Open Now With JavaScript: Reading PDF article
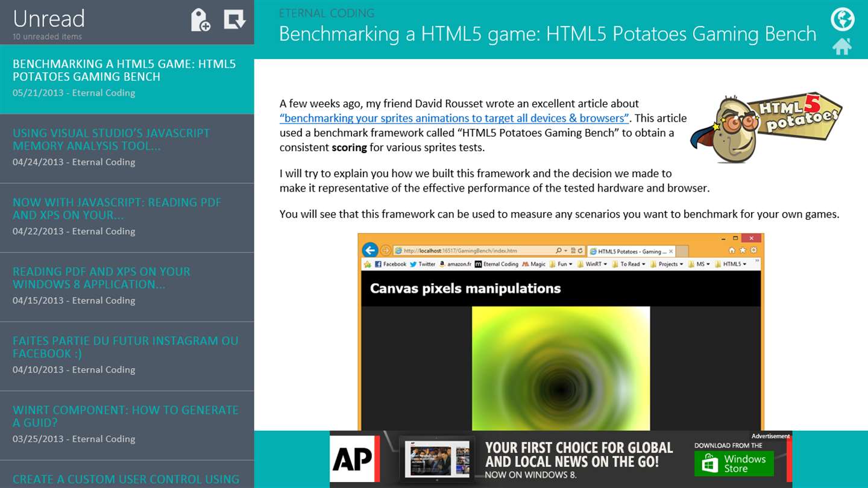Viewport: 868px width, 488px height. point(127,218)
